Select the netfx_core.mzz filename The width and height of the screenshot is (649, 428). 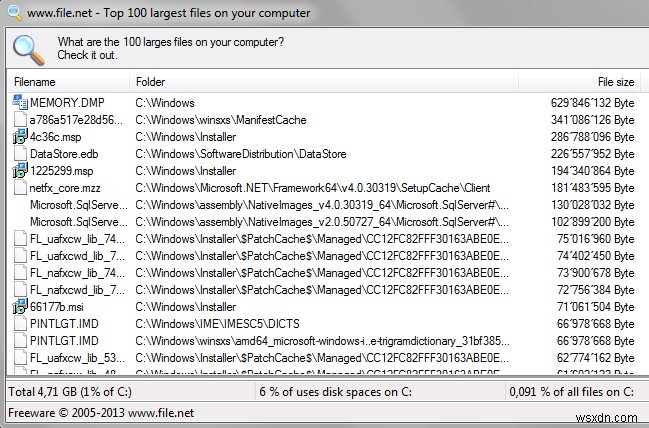pyautogui.click(x=65, y=188)
